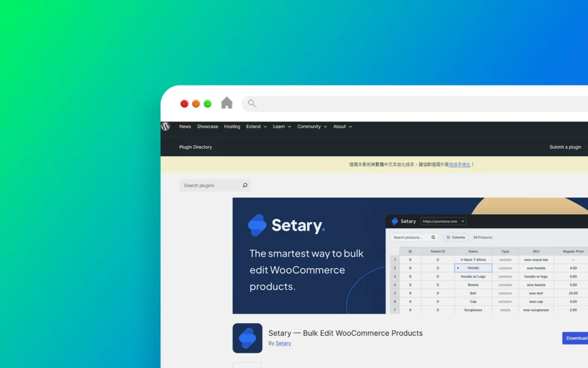Image resolution: width=588 pixels, height=368 pixels.
Task: Click the woo-beanie SKU cell
Action: click(x=536, y=285)
